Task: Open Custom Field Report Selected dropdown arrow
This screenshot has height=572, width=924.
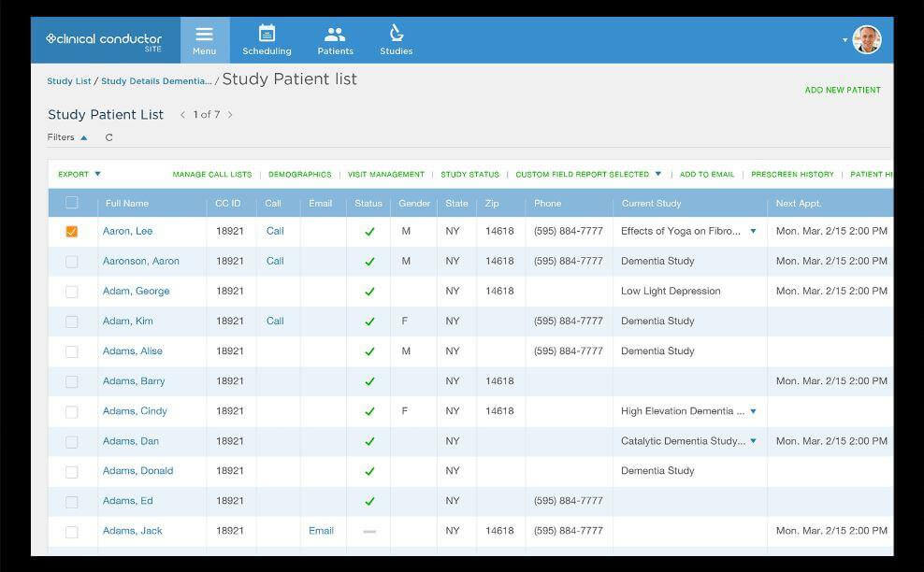Action: pos(658,174)
